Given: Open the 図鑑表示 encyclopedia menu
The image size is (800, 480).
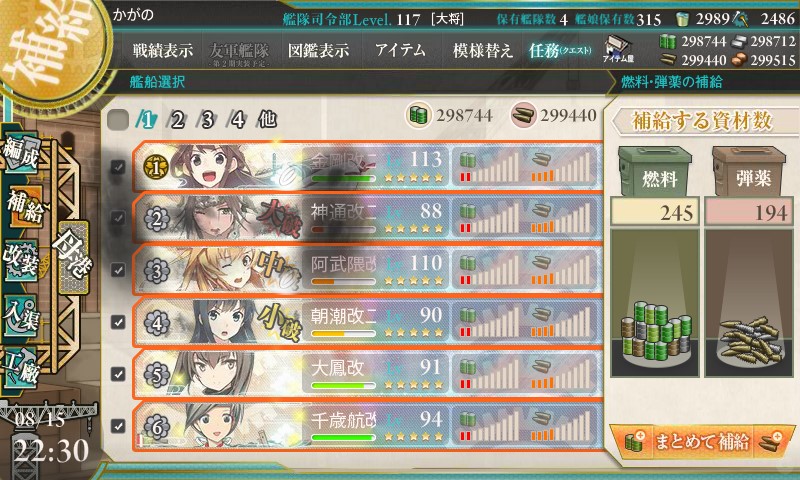Looking at the screenshot, I should (318, 50).
